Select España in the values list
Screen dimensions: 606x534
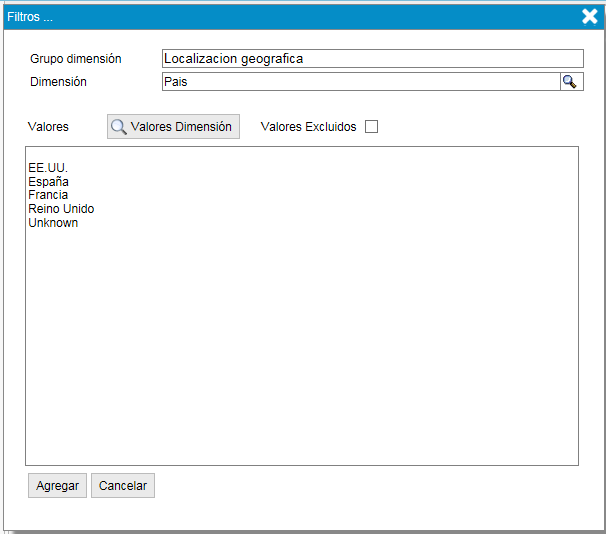(48, 182)
